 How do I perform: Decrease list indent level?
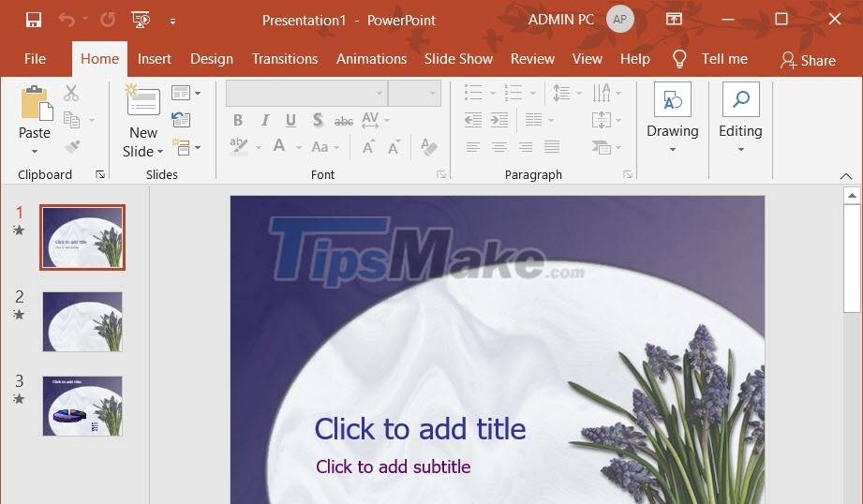click(473, 120)
